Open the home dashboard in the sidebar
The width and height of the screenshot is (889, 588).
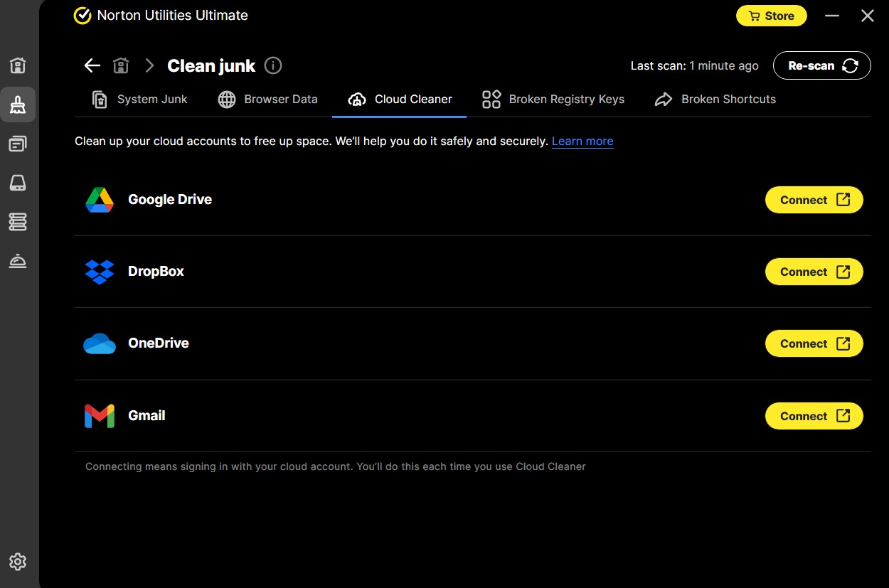pyautogui.click(x=18, y=65)
